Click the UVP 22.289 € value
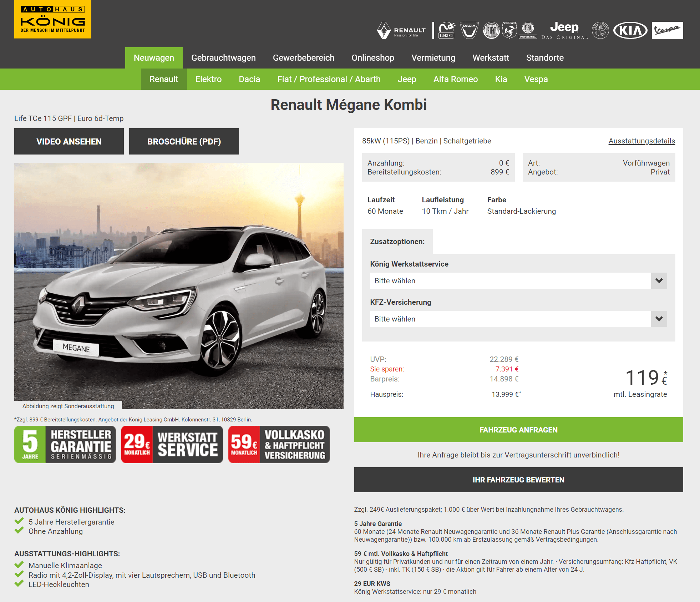This screenshot has width=700, height=602. (504, 359)
